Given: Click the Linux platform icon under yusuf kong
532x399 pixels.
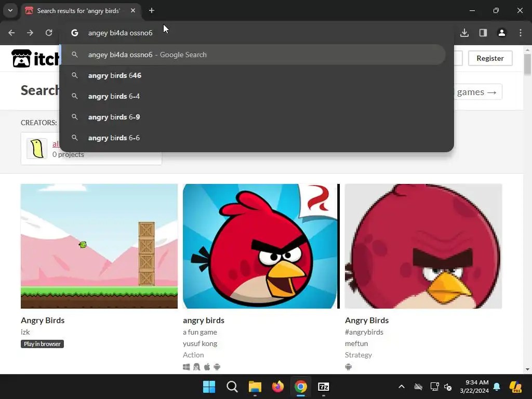Looking at the screenshot, I should (x=196, y=367).
